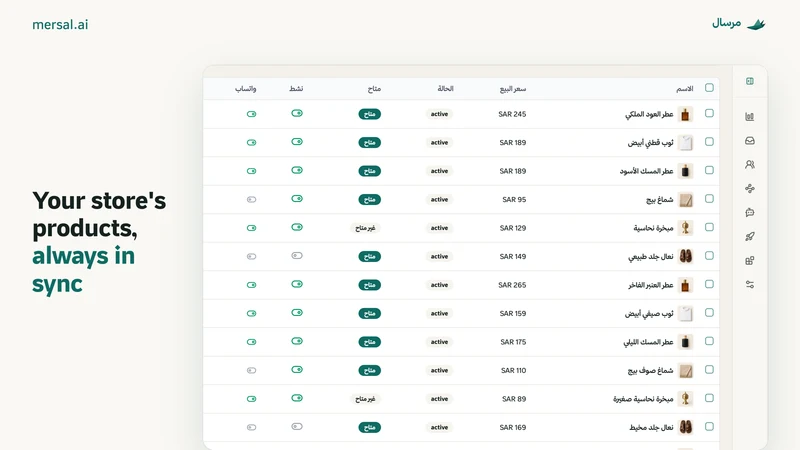Open the inbox tray icon in sidebar

click(749, 141)
